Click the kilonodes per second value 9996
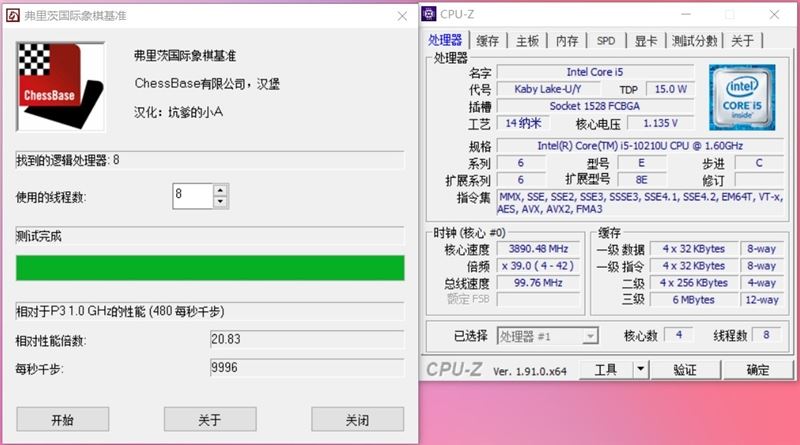 click(x=307, y=367)
